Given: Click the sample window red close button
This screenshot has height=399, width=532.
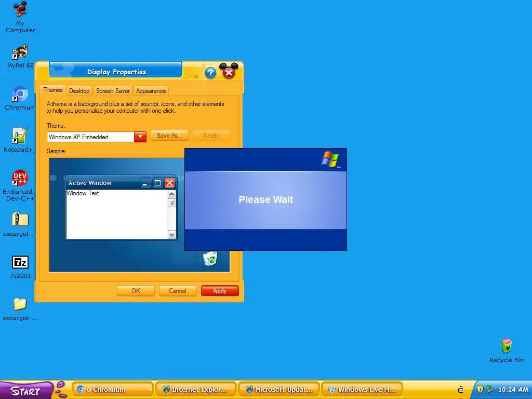Looking at the screenshot, I should pyautogui.click(x=170, y=183).
